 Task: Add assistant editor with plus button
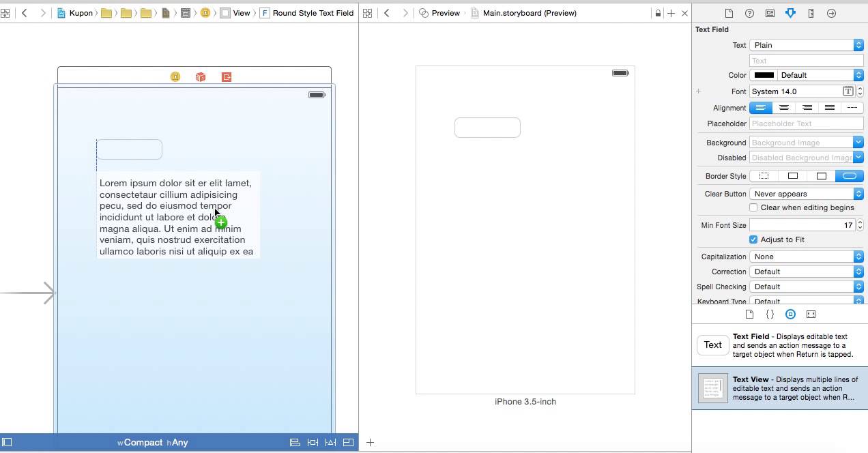(x=671, y=13)
